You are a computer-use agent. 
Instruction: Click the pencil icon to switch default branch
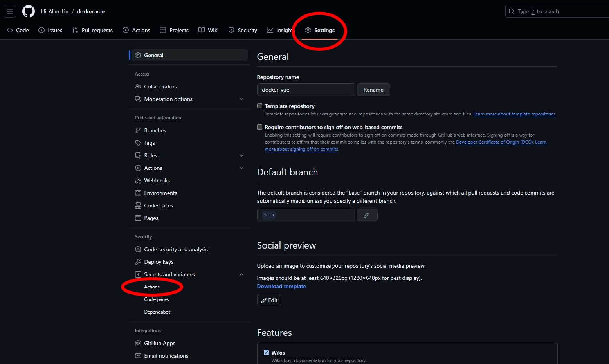point(367,215)
